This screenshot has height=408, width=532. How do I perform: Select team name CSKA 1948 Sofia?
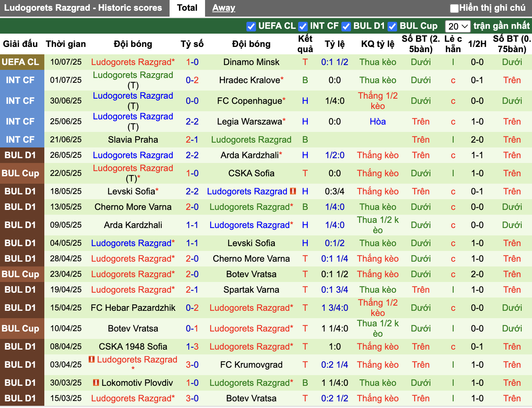(133, 347)
